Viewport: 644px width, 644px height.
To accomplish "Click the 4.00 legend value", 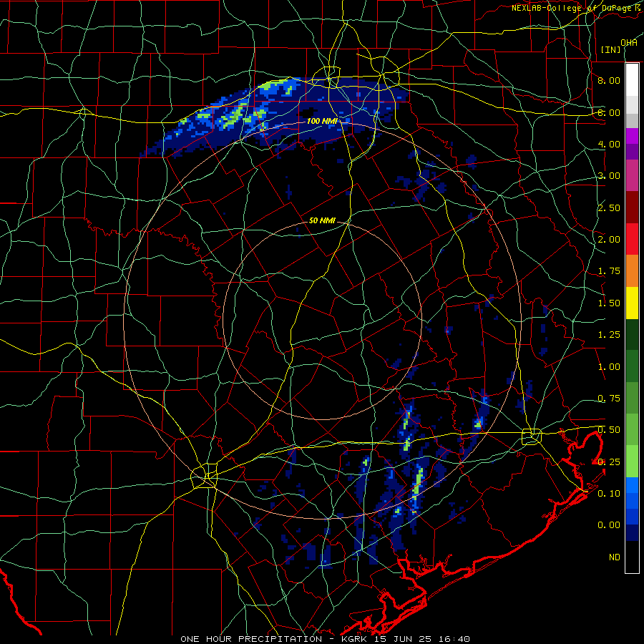I will coord(609,144).
